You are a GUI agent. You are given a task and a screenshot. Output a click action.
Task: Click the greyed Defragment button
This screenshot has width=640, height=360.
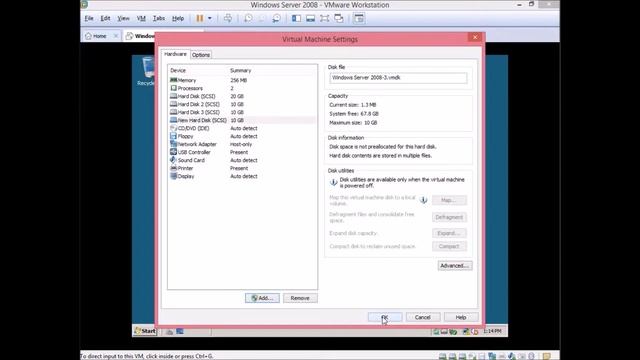coord(449,217)
